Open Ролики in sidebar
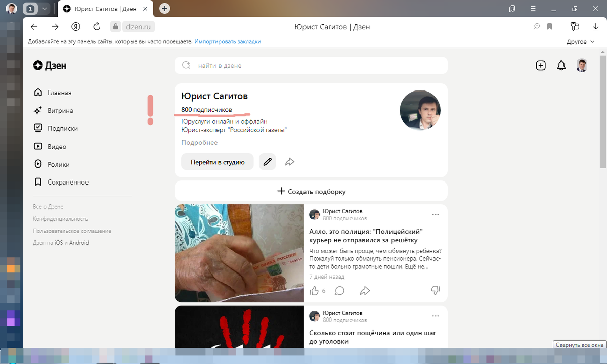The height and width of the screenshot is (364, 607). 52,164
